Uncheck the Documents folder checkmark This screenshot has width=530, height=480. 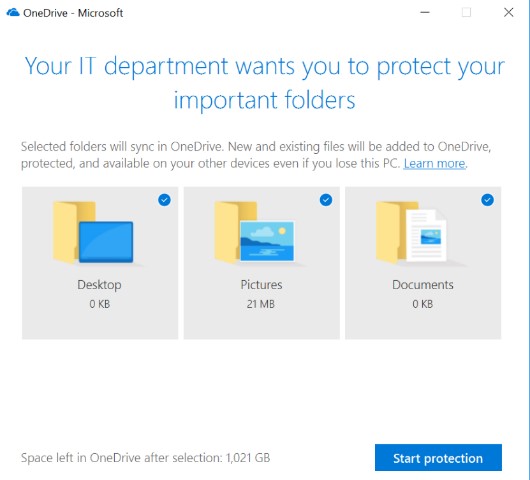coord(487,200)
